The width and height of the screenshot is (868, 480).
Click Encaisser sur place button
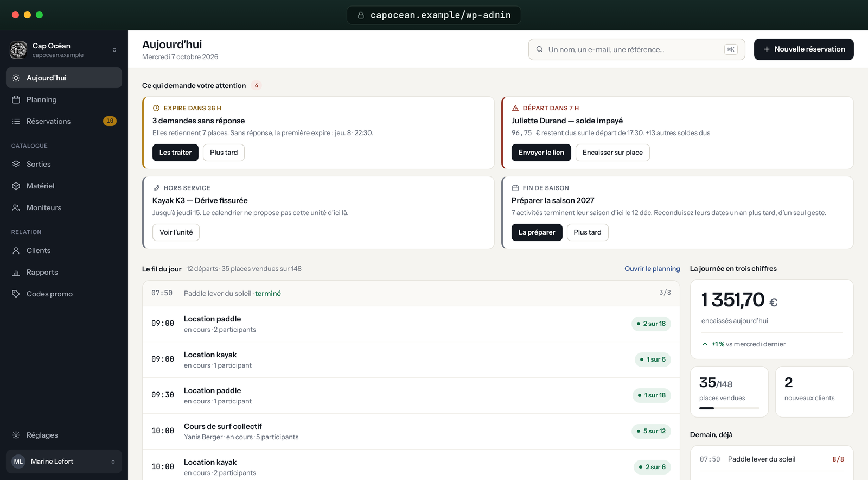(612, 153)
